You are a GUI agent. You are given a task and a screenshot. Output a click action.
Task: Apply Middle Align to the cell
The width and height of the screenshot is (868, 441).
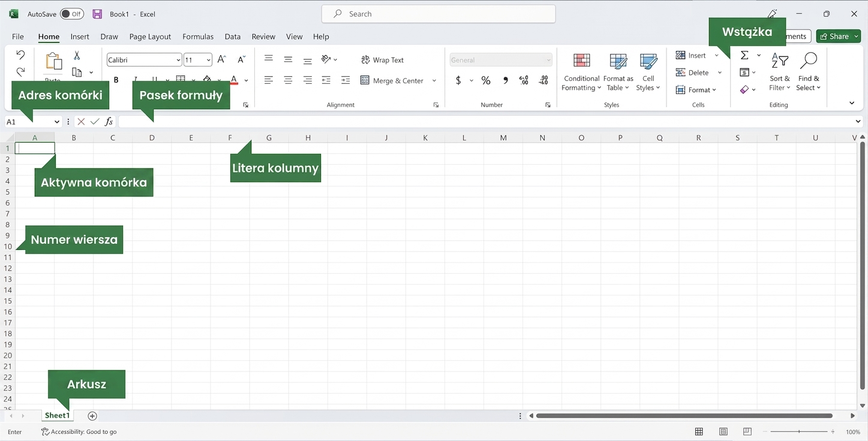[x=288, y=59]
